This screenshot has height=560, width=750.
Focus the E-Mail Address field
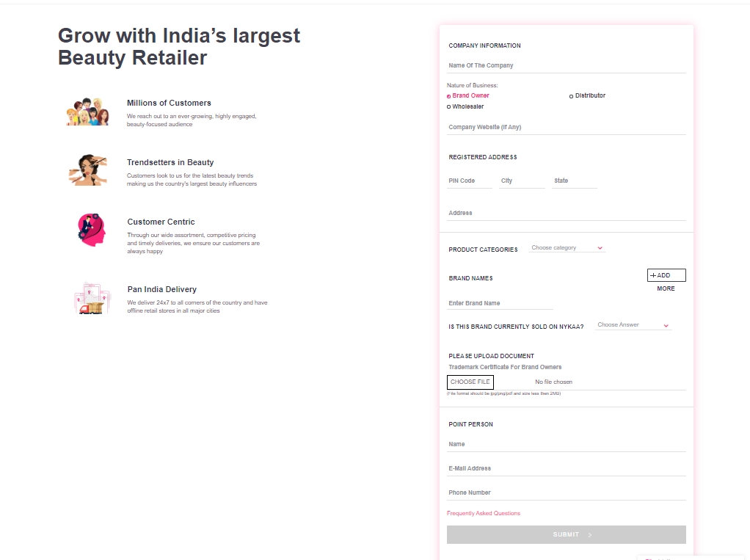pos(566,468)
